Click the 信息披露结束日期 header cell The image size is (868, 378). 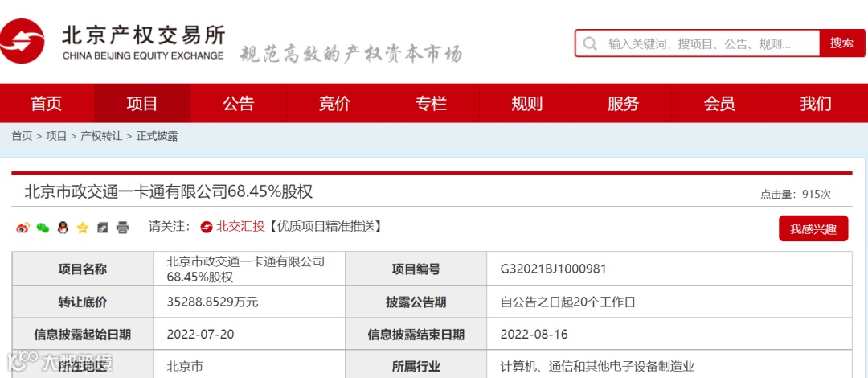pos(416,335)
